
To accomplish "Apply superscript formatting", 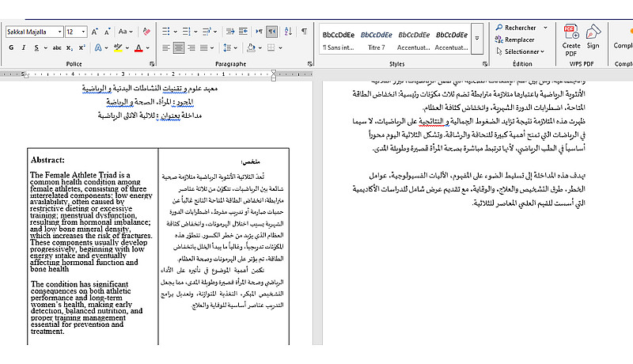I will tap(82, 47).
